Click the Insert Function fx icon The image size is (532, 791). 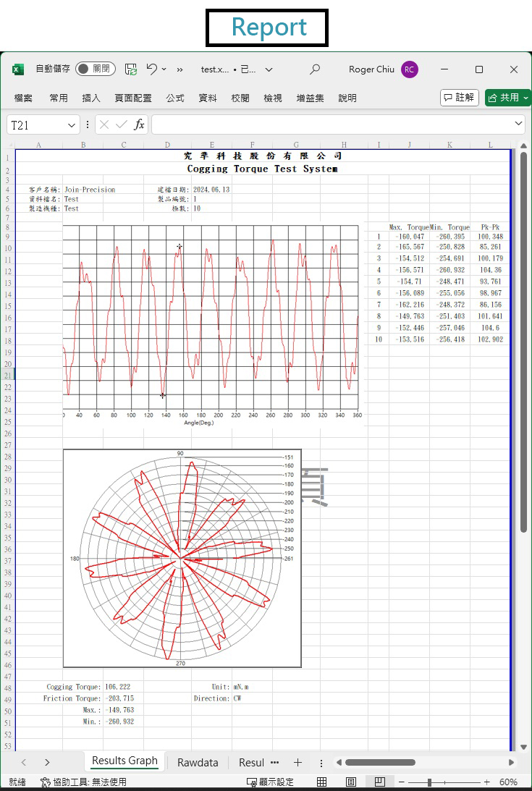tap(139, 124)
